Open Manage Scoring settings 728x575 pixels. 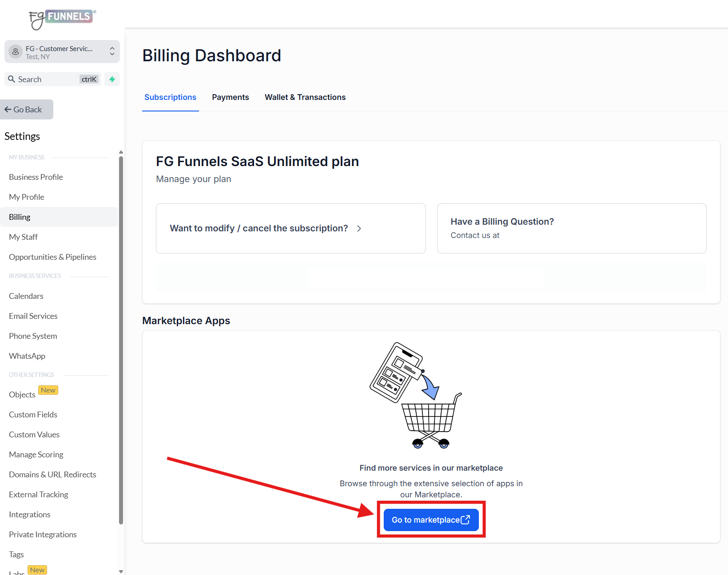pyautogui.click(x=36, y=454)
